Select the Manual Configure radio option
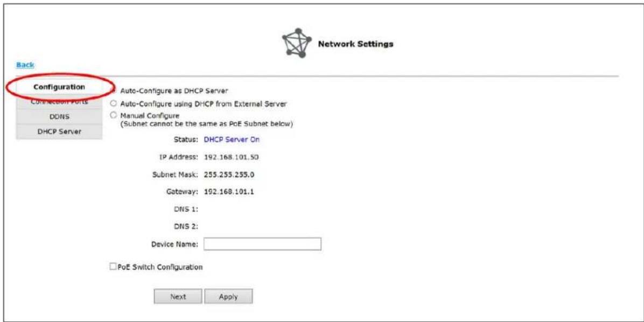The height and width of the screenshot is (322, 644). click(x=114, y=116)
